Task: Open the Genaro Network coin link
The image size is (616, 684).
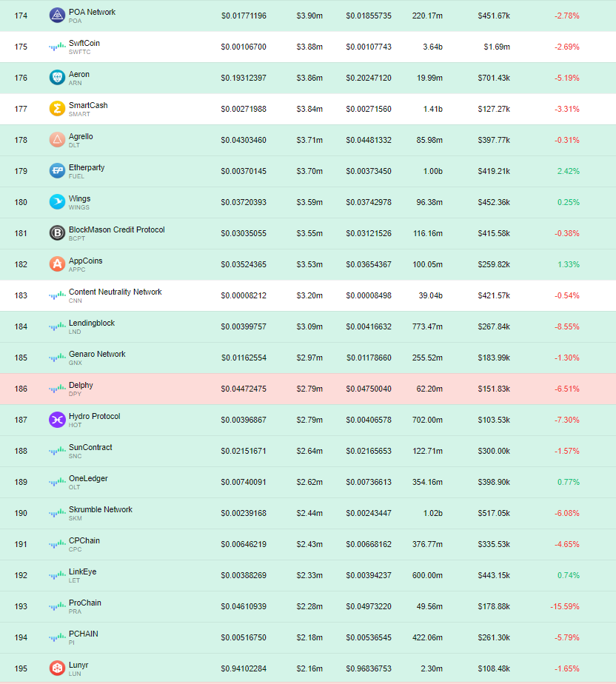Action: 97,354
